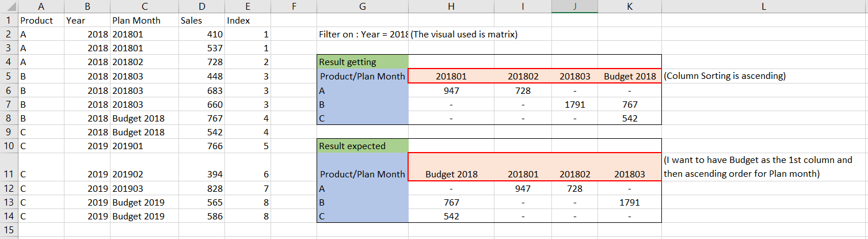
Task: Select column C header
Action: click(x=144, y=6)
